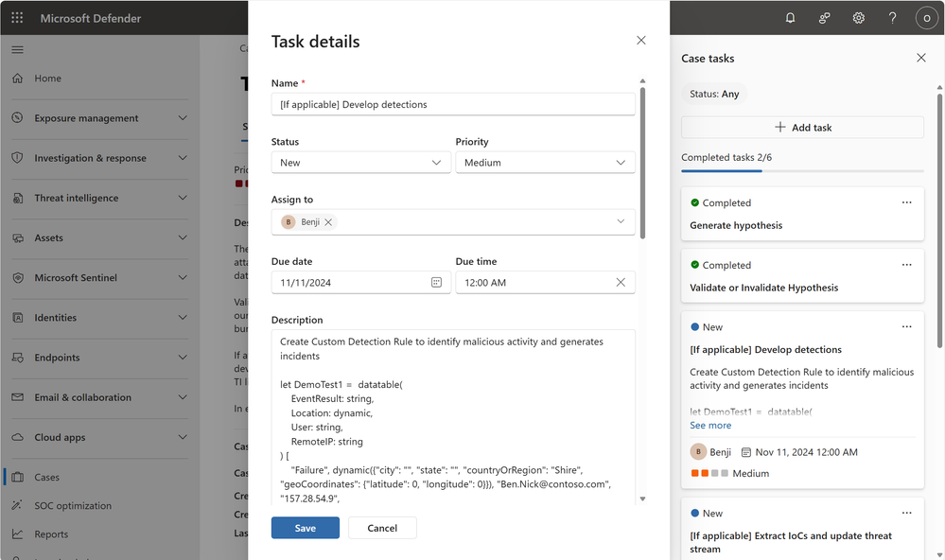Expand Assets section chevron
The width and height of the screenshot is (945, 560).
(183, 238)
